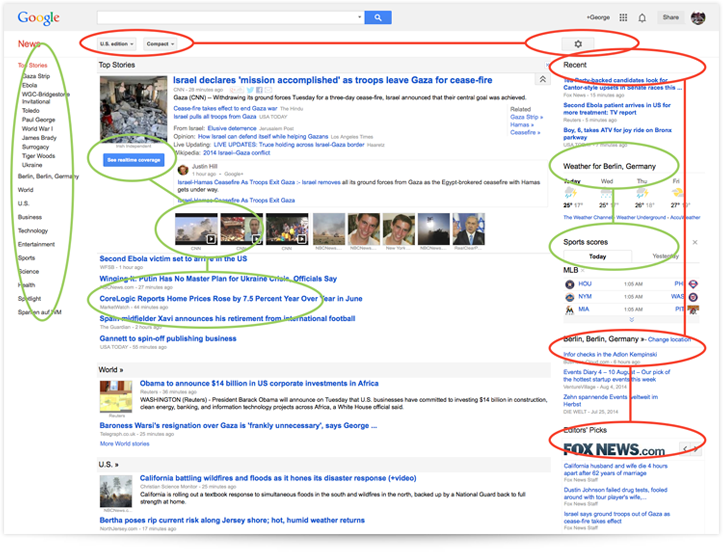Image resolution: width=723 pixels, height=552 pixels.
Task: Select Gaza Strip topic in sidebar
Action: pos(36,76)
